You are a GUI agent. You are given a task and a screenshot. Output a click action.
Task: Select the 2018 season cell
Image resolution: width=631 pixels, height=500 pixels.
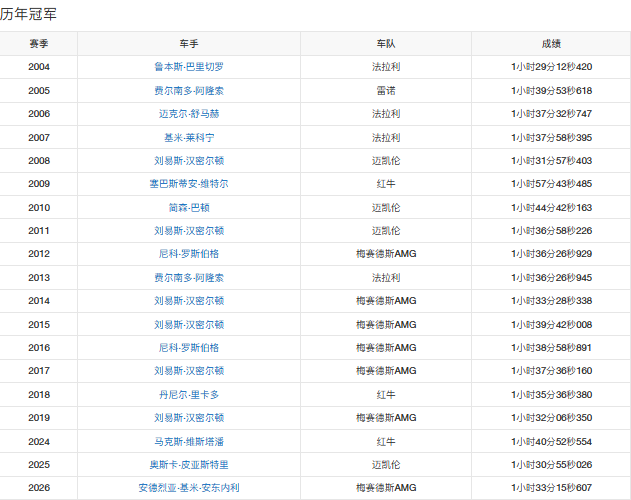pyautogui.click(x=39, y=395)
